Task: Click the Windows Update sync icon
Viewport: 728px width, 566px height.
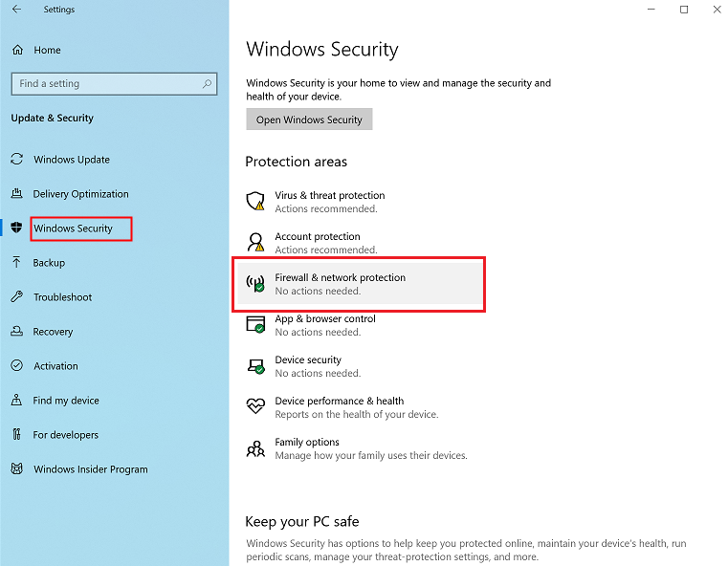Action: click(x=16, y=160)
